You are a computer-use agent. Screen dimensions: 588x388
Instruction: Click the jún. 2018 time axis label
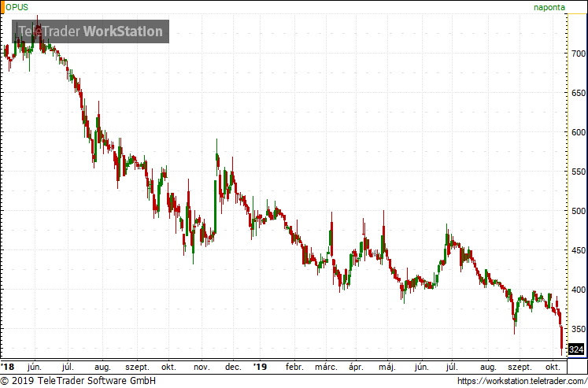point(35,367)
